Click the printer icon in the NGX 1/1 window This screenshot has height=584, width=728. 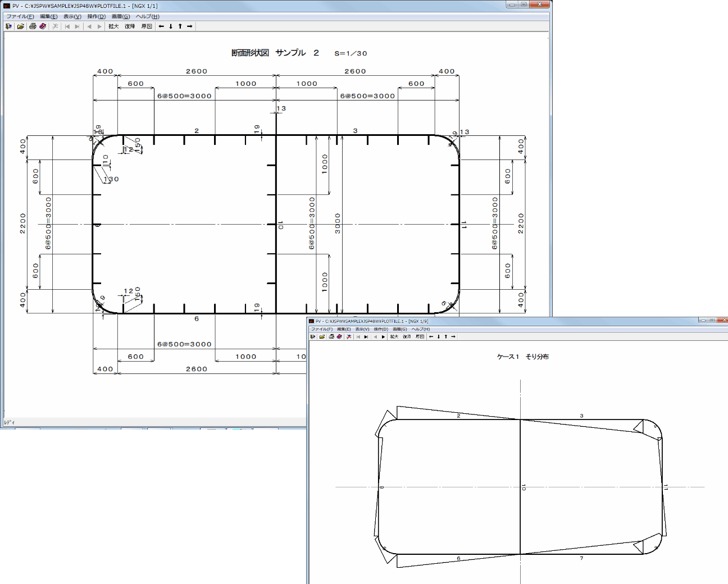tap(33, 26)
